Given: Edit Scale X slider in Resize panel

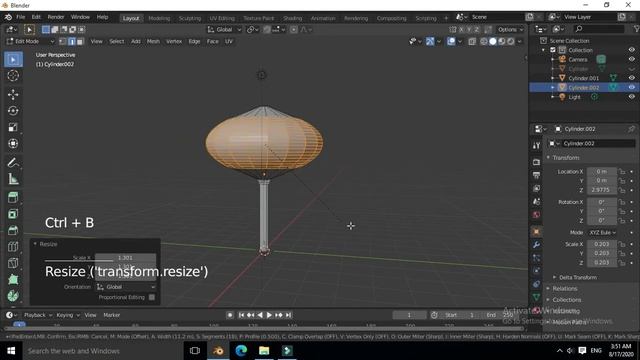Looking at the screenshot, I should coord(125,258).
